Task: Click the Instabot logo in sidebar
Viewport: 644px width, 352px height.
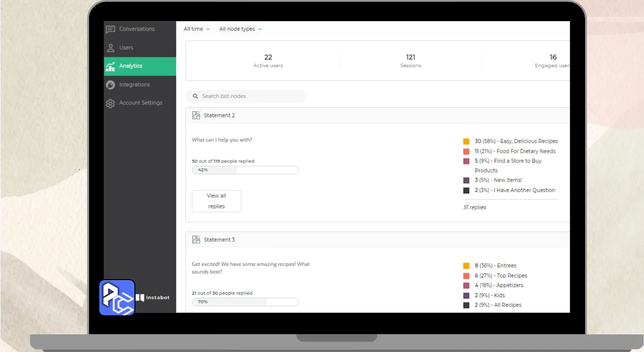Action: 153,298
